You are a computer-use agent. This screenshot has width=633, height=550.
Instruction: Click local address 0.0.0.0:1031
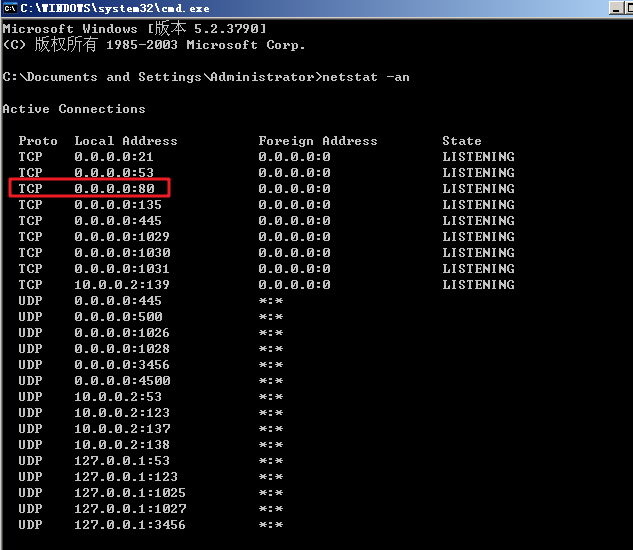(122, 269)
